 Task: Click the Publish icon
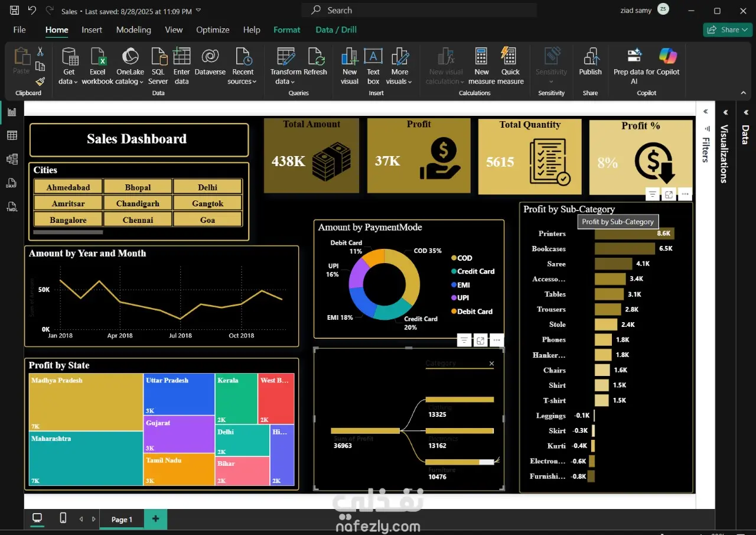pos(590,62)
